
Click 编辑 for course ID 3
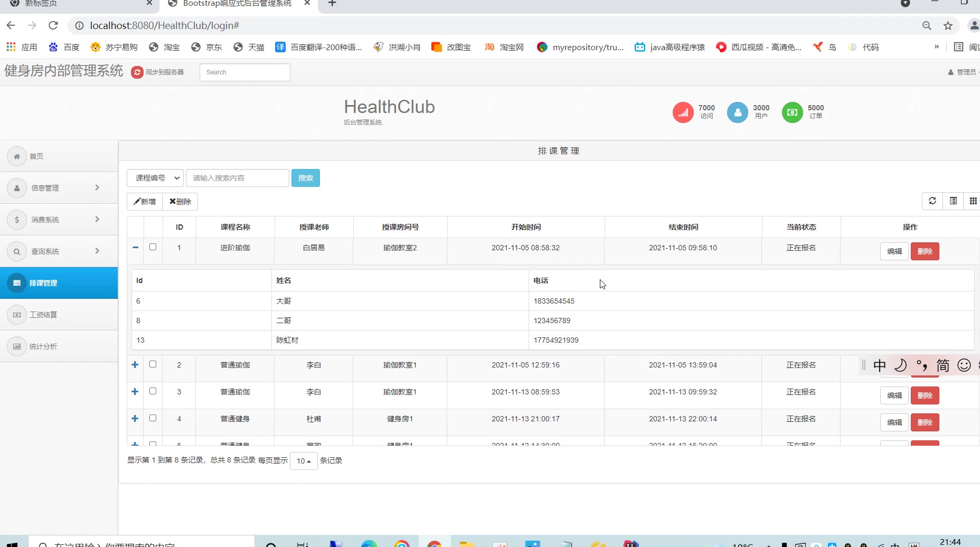click(x=894, y=395)
